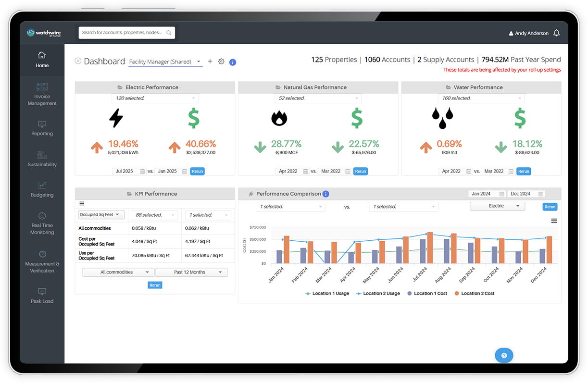Toggle Location 1 Usage legend series

coord(327,293)
